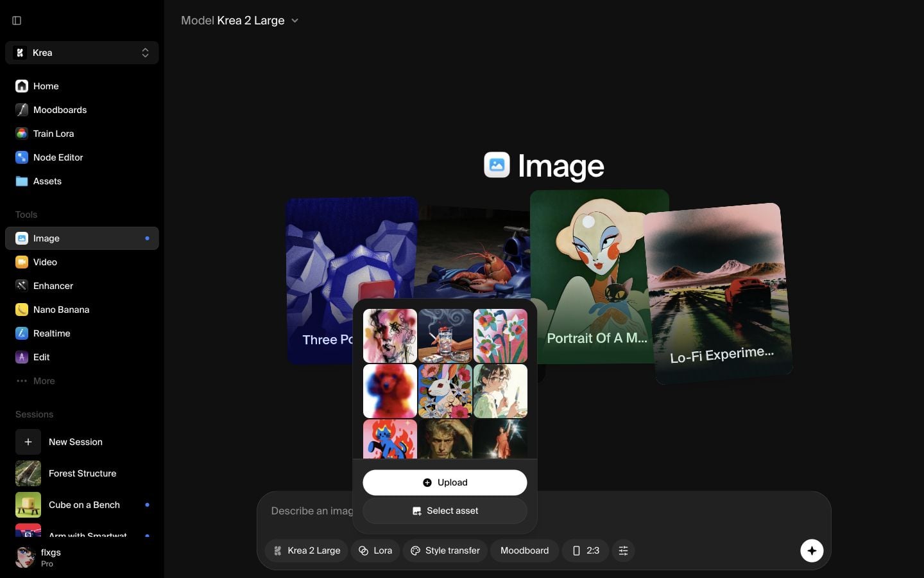The height and width of the screenshot is (578, 924).
Task: Click the Train Lora icon
Action: (22, 134)
